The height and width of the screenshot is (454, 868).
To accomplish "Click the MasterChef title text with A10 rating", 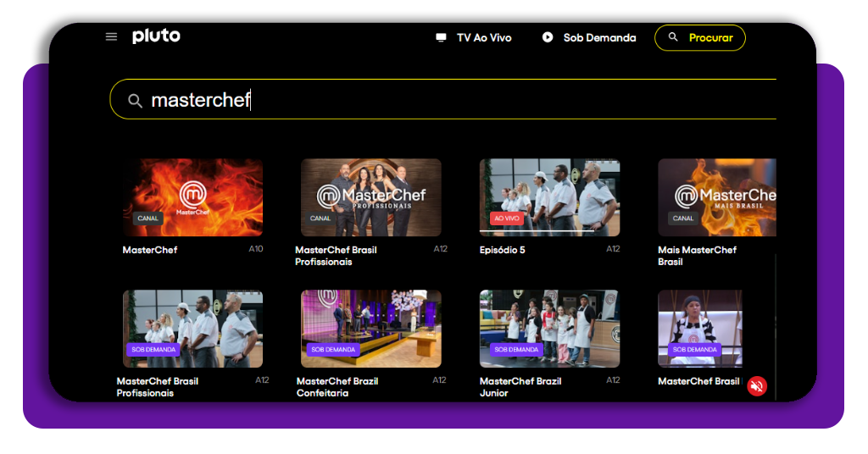I will point(149,250).
